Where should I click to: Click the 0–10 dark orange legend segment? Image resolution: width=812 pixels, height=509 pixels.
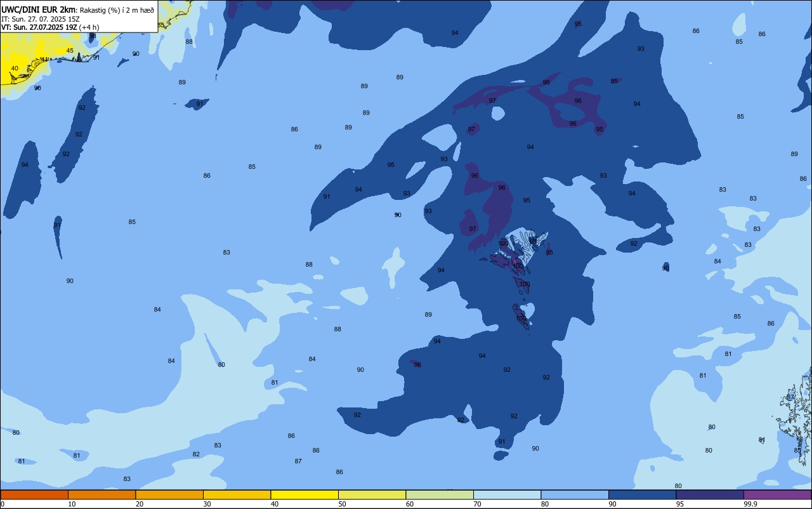click(34, 494)
